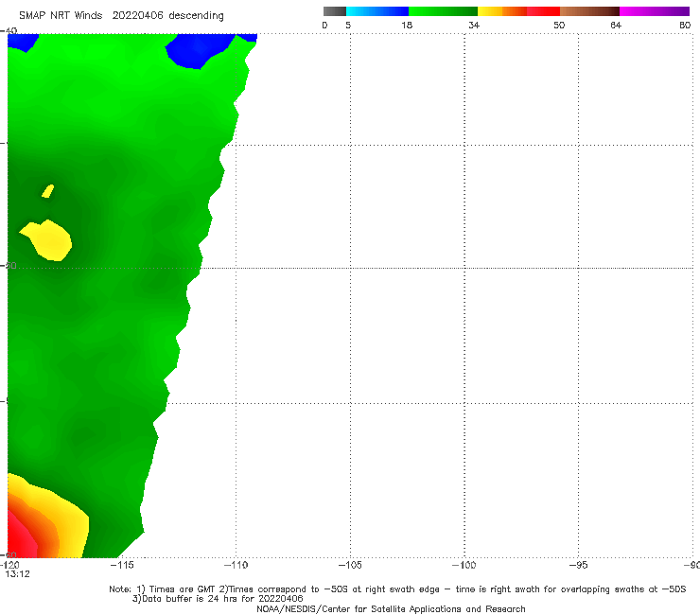Click the '50' color scale label
The image size is (700, 615).
coord(559,25)
